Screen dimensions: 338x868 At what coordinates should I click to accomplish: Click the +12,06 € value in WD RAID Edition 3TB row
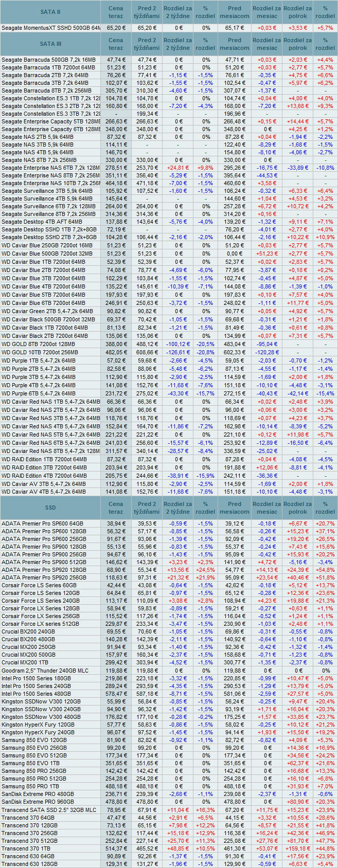267,467
